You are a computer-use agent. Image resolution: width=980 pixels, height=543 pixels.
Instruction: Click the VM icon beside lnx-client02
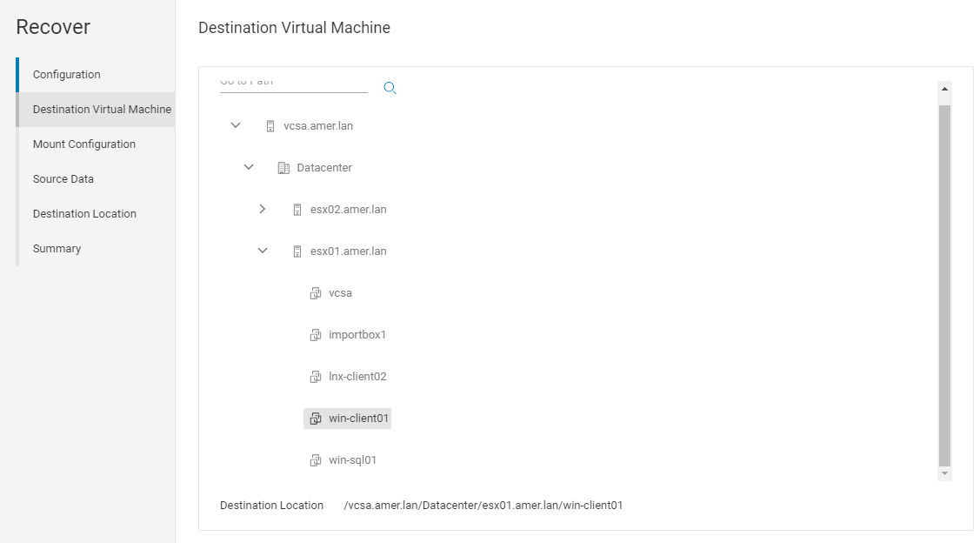click(x=315, y=376)
